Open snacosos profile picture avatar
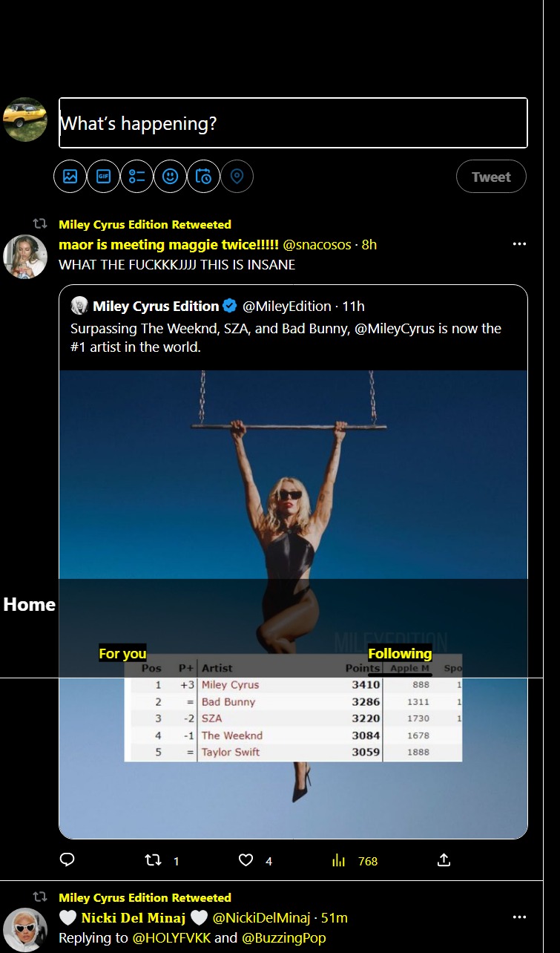Viewport: 560px width, 953px height. [x=25, y=257]
